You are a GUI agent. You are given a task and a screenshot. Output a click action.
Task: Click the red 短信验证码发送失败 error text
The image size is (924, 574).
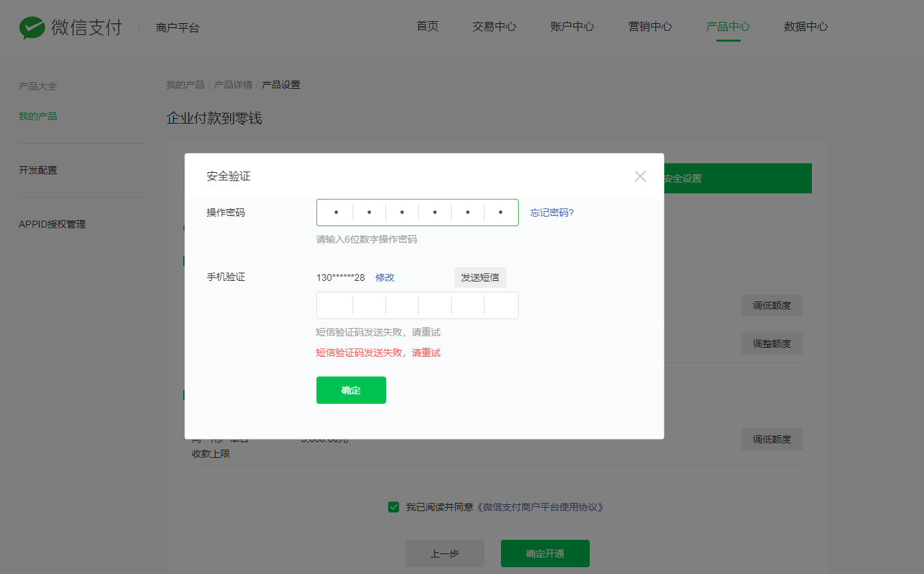pyautogui.click(x=378, y=353)
